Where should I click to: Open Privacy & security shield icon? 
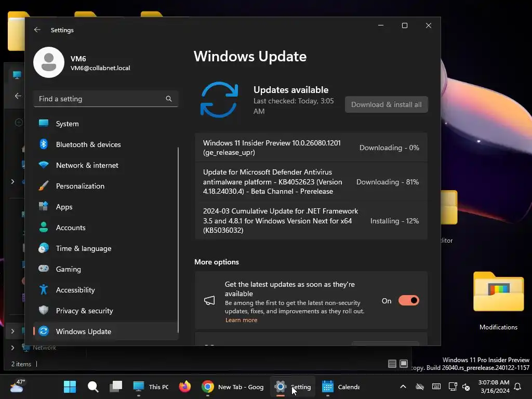(x=44, y=311)
